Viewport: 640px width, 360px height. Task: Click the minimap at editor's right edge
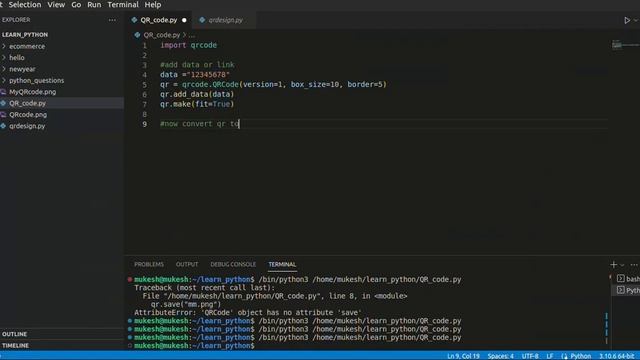625,44
